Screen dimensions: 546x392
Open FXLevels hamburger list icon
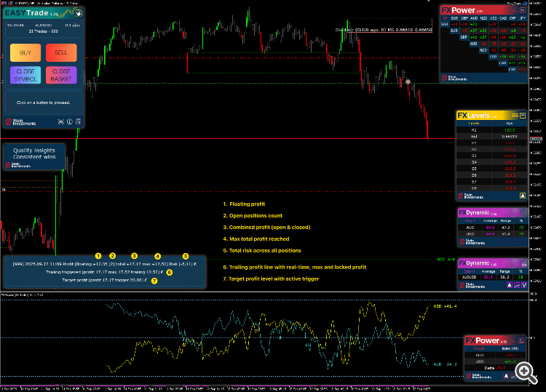tap(515, 115)
